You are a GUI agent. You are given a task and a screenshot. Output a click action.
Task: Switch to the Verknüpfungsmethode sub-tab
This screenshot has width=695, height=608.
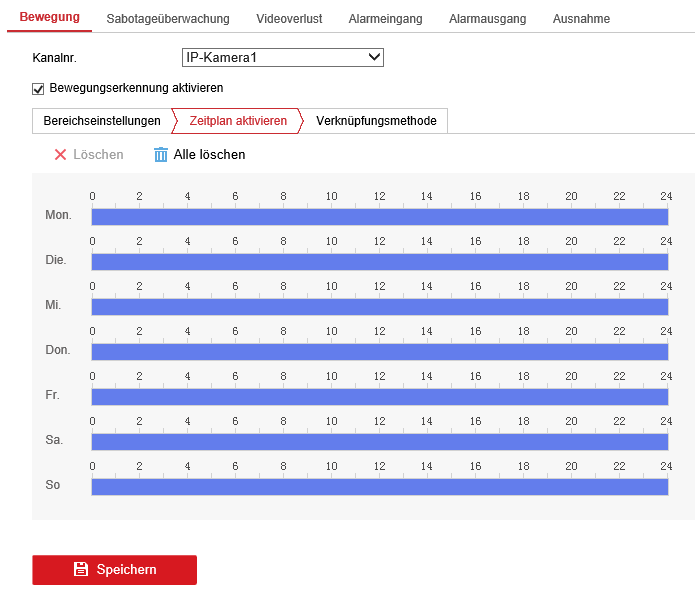click(x=376, y=121)
